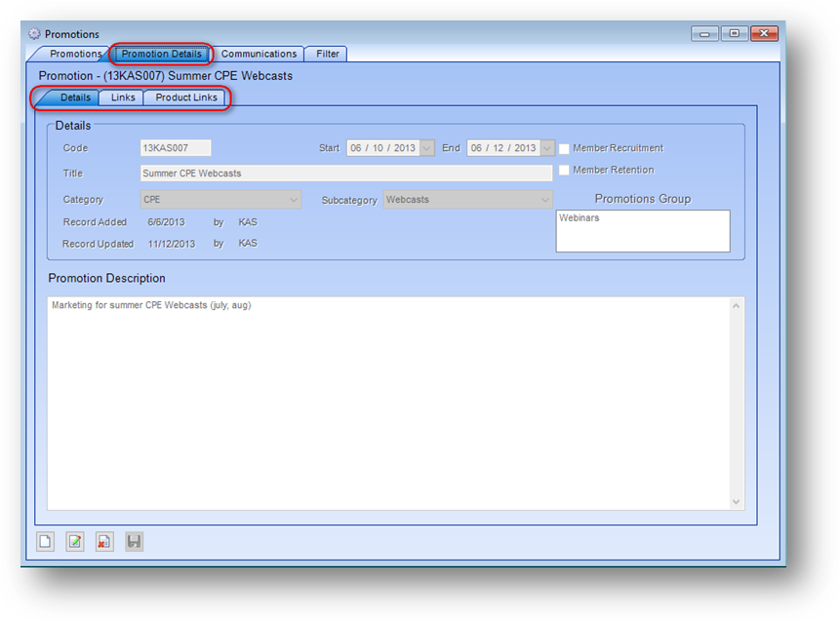Click the Record Added date 6/6/2013
Screen dimensions: 840x621
pos(166,222)
